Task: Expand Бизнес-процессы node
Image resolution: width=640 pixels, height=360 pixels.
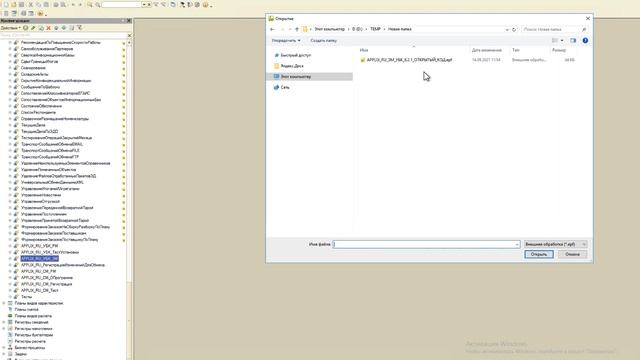Action: (4, 348)
